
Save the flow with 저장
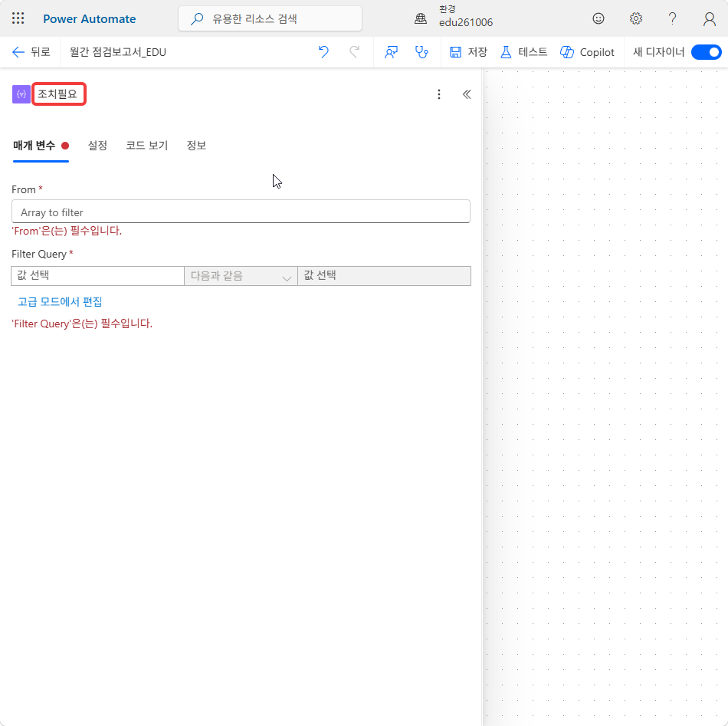[x=468, y=52]
